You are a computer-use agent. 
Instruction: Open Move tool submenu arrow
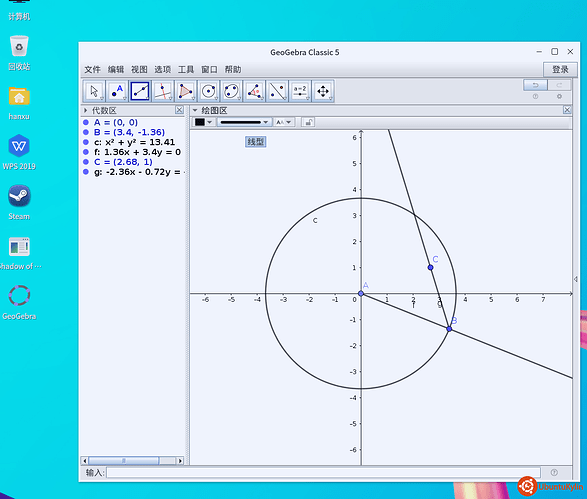pyautogui.click(x=102, y=98)
